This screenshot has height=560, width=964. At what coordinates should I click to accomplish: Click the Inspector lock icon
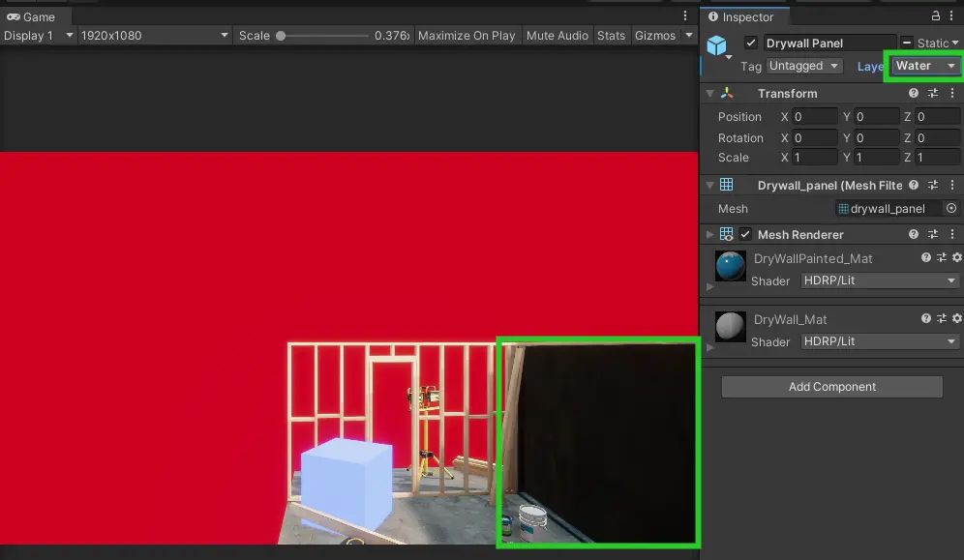coord(935,16)
